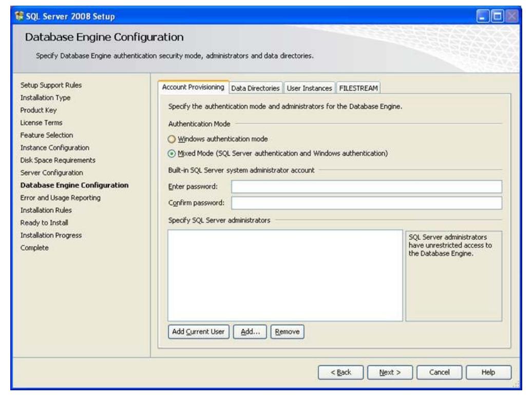Click the Server Configuration step
Viewport: 532px width, 398px height.
click(51, 173)
